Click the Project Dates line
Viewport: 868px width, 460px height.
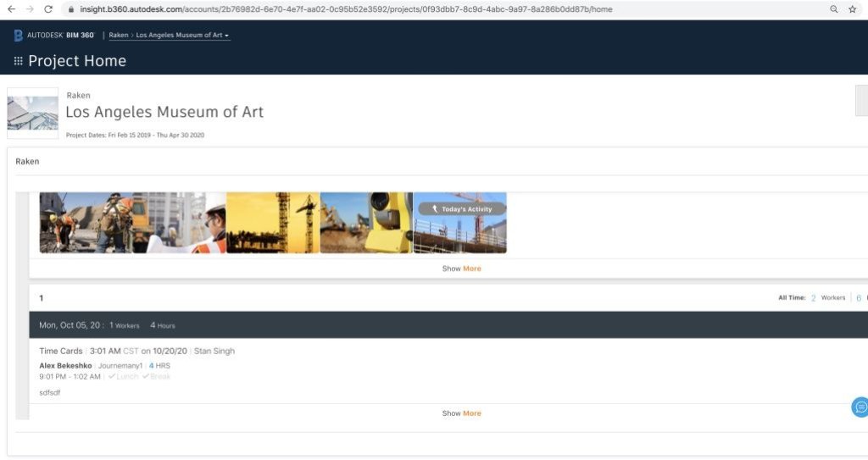coord(135,135)
